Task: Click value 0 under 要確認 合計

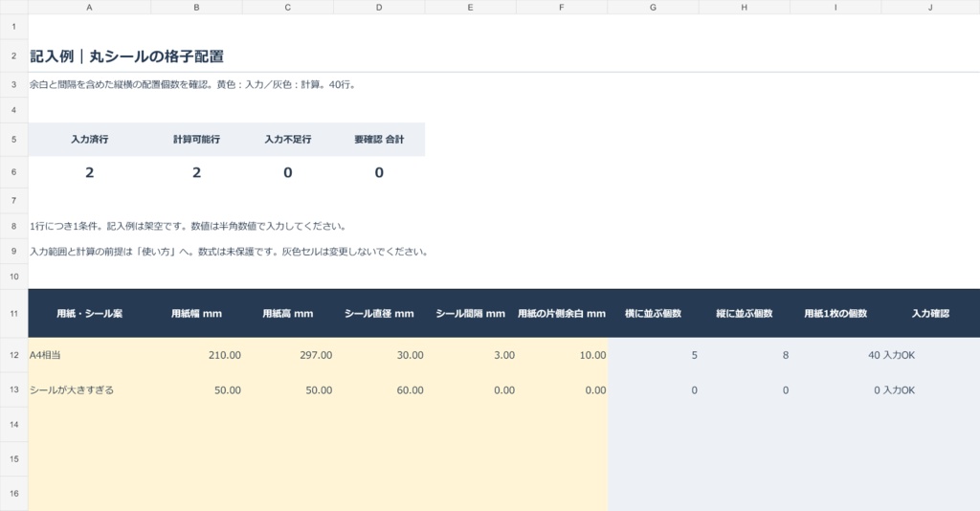Action: tap(379, 172)
